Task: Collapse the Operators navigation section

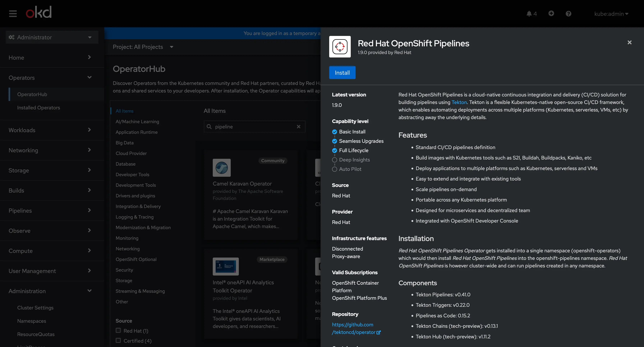Action: (x=52, y=78)
